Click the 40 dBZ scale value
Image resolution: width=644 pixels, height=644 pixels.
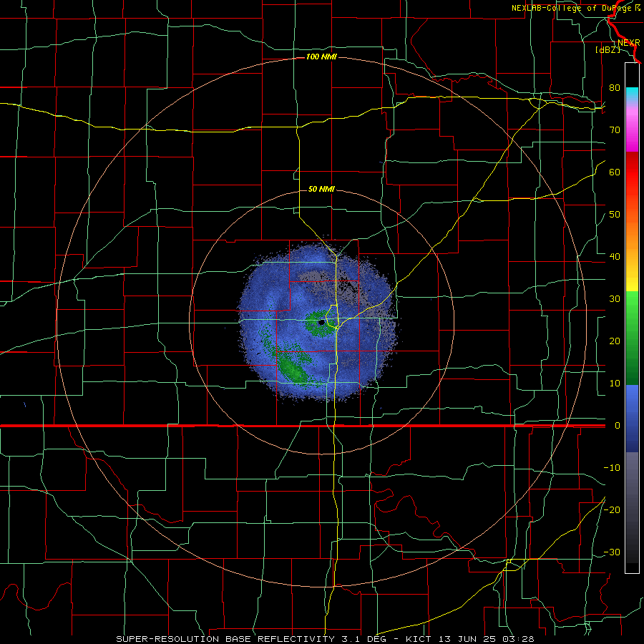pyautogui.click(x=615, y=257)
